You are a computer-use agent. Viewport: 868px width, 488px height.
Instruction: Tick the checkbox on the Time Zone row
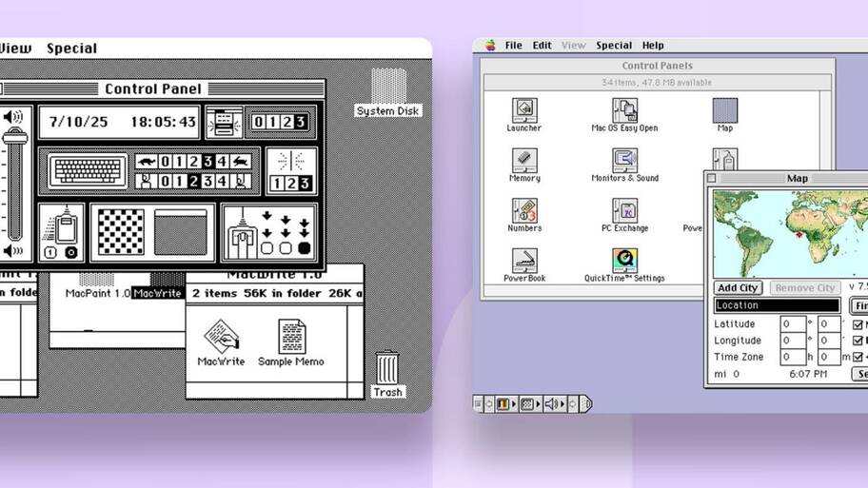pos(858,357)
